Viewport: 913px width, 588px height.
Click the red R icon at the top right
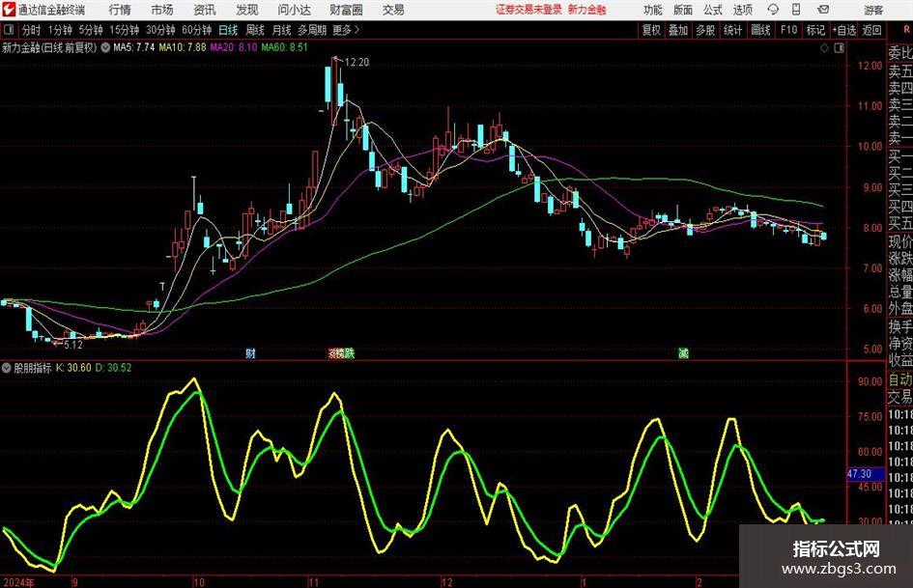tap(906, 30)
